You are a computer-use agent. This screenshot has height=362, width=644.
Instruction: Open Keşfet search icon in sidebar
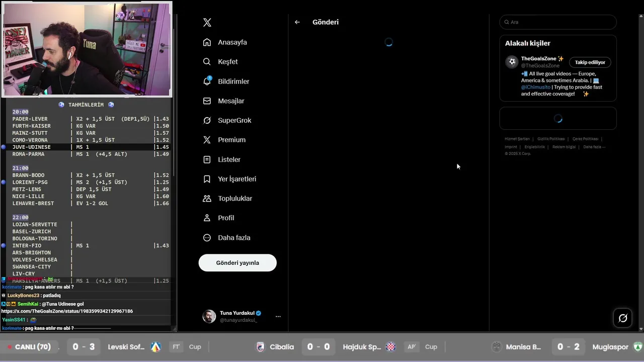(x=207, y=62)
